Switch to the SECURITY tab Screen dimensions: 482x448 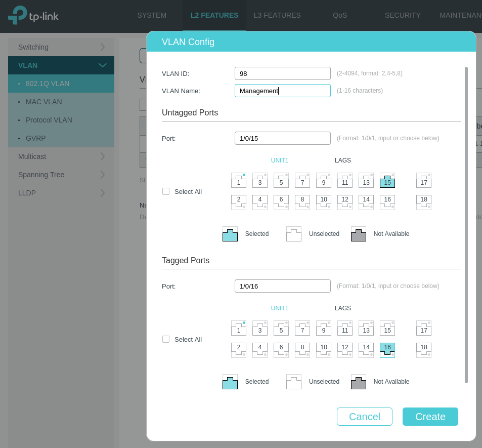tap(403, 15)
